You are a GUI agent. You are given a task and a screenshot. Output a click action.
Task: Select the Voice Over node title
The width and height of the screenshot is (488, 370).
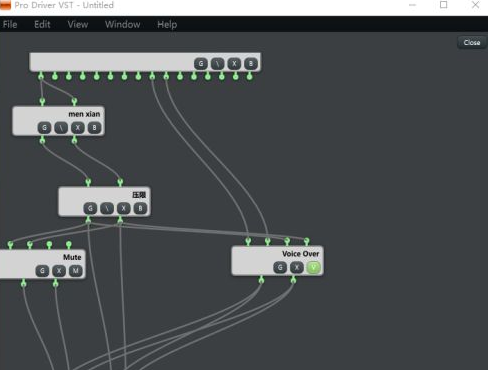pos(300,254)
